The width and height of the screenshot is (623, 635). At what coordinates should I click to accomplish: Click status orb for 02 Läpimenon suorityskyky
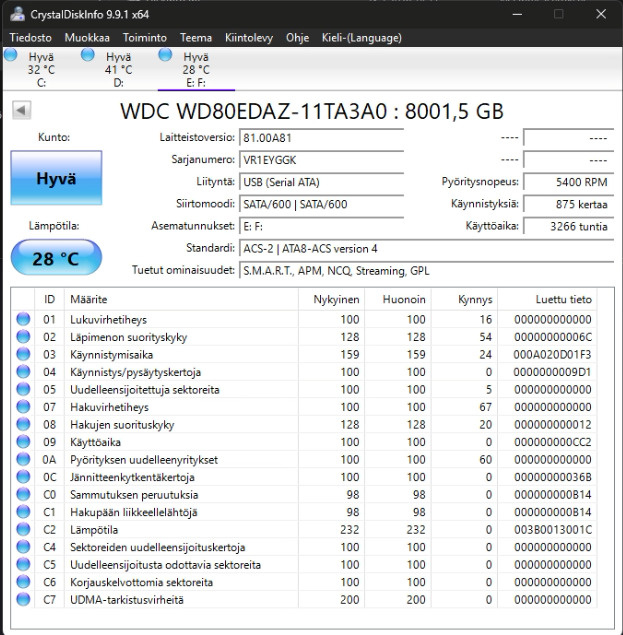point(23,337)
